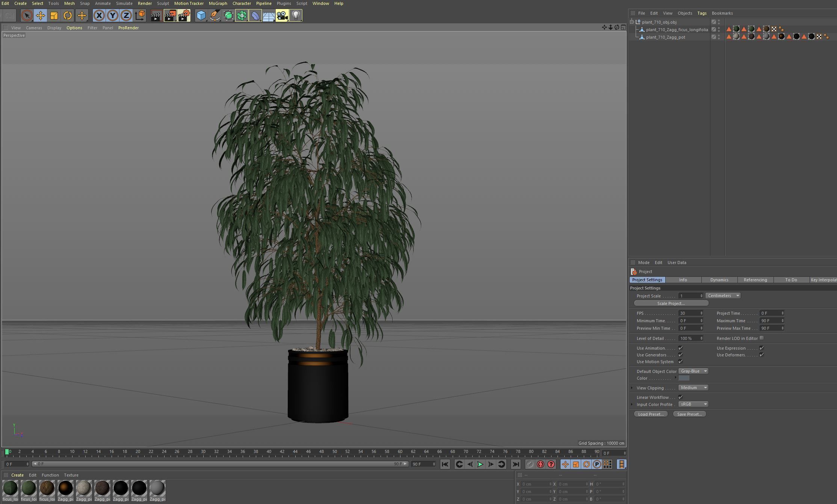Viewport: 837px width, 504px height.
Task: Enable Render LOD in Editor checkbox
Action: click(761, 338)
